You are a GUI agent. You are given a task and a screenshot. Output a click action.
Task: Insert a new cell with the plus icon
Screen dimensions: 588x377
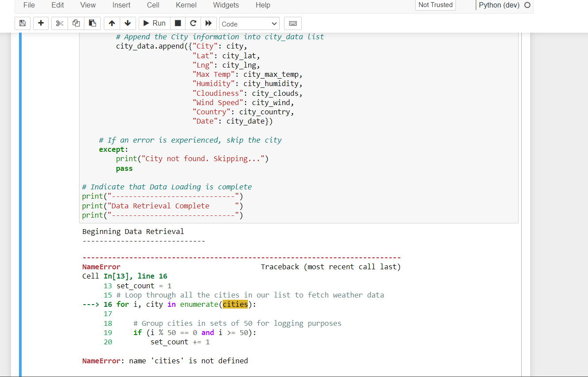point(41,23)
